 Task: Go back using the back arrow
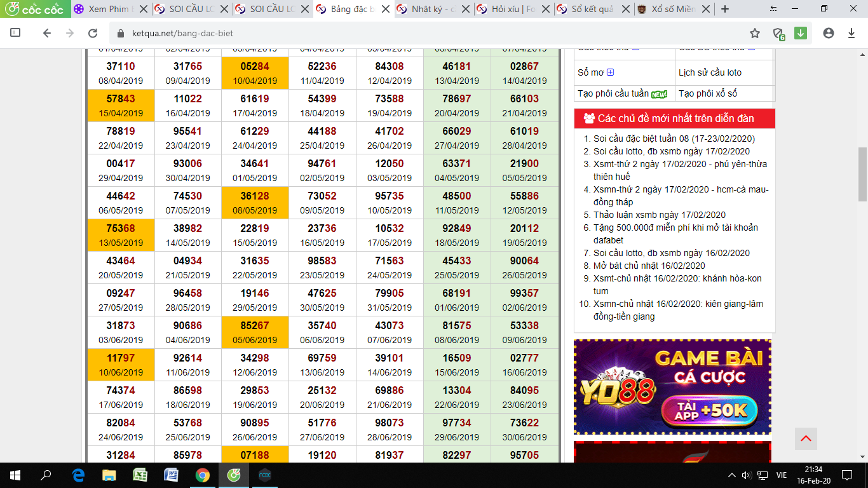coord(47,33)
